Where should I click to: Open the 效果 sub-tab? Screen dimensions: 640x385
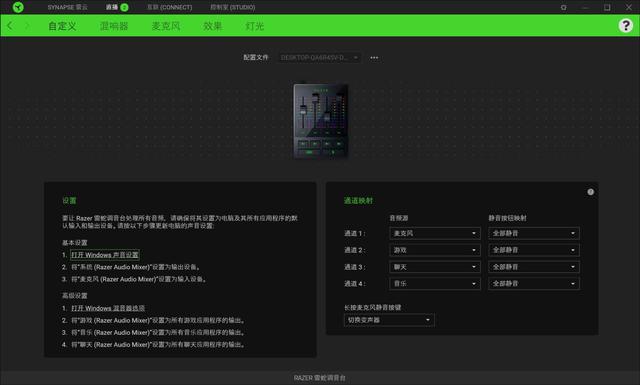213,26
